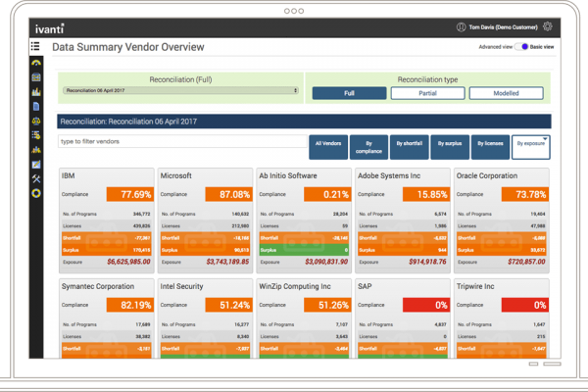Image resolution: width=588 pixels, height=392 pixels.
Task: Click Microsoft exposure amount $3,743,189.85
Action: pyautogui.click(x=227, y=262)
